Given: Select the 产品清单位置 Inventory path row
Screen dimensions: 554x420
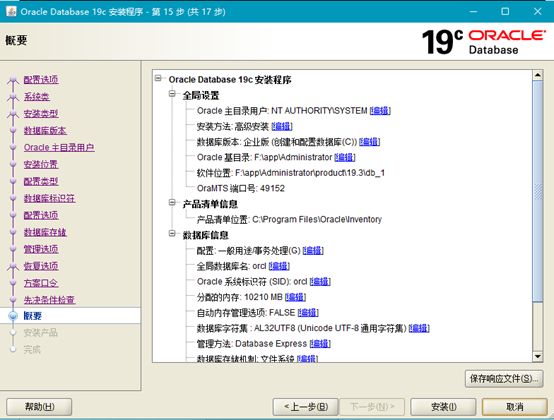Looking at the screenshot, I should [289, 220].
